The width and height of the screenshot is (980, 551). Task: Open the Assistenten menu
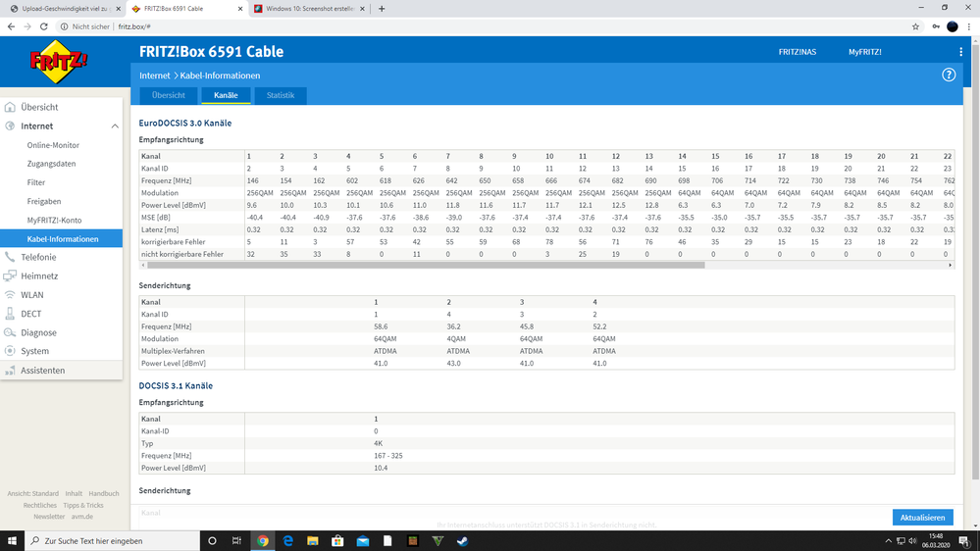(61, 370)
